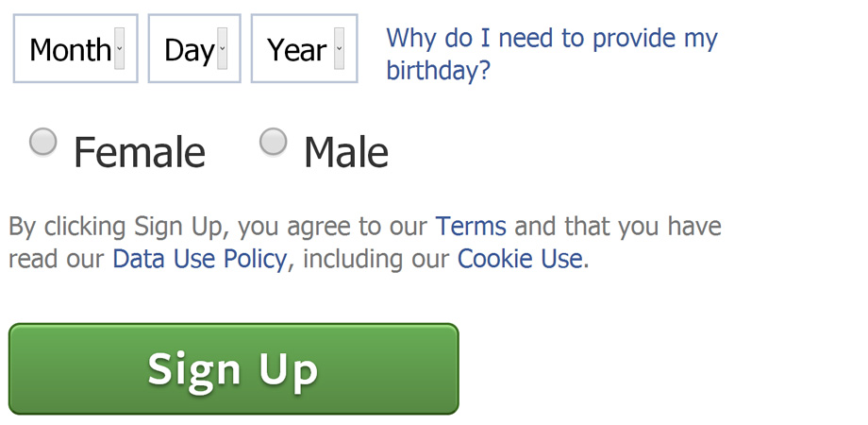Click the small arrow on Day selector
Screen dimensions: 868x425
[x=223, y=49]
